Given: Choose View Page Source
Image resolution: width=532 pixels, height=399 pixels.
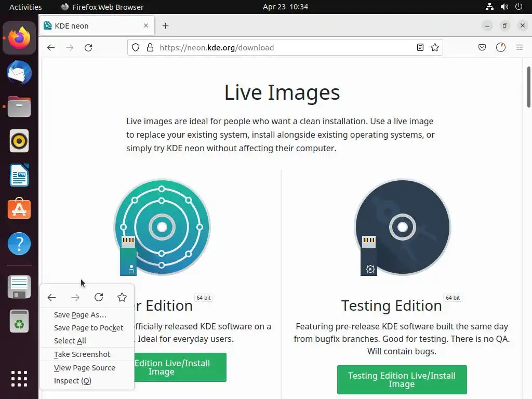Looking at the screenshot, I should 87,368.
